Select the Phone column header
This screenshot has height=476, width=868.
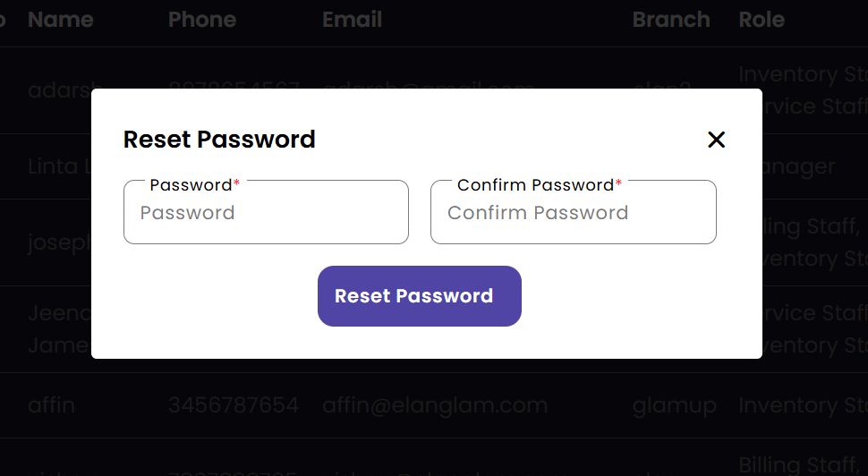point(202,20)
